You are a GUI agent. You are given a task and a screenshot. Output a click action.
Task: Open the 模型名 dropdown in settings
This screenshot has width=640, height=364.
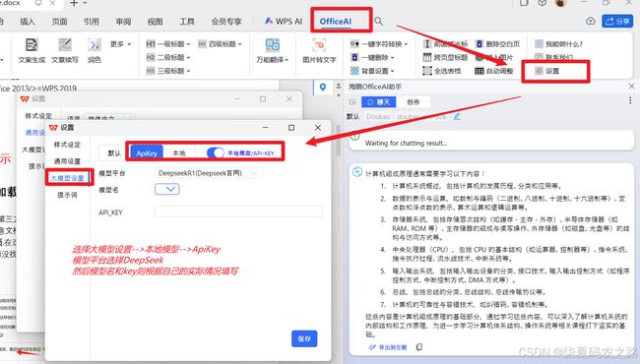click(167, 189)
